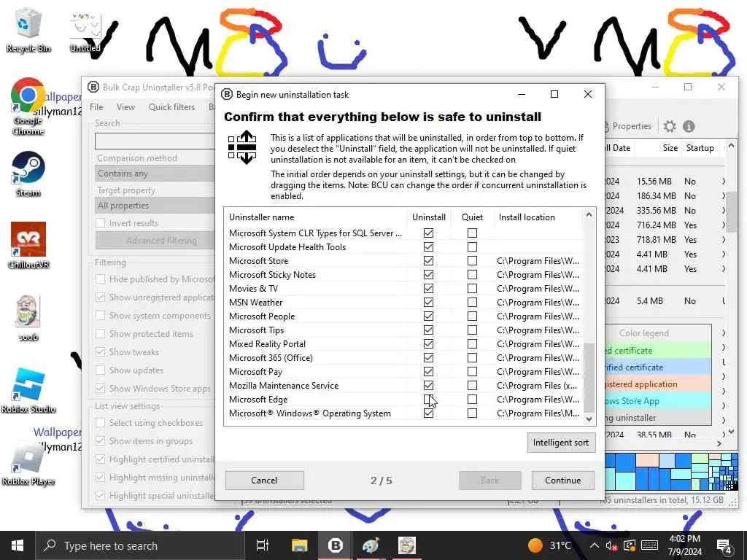Image resolution: width=747 pixels, height=560 pixels.
Task: Click the orange registered application legend swatch
Action: (x=657, y=384)
